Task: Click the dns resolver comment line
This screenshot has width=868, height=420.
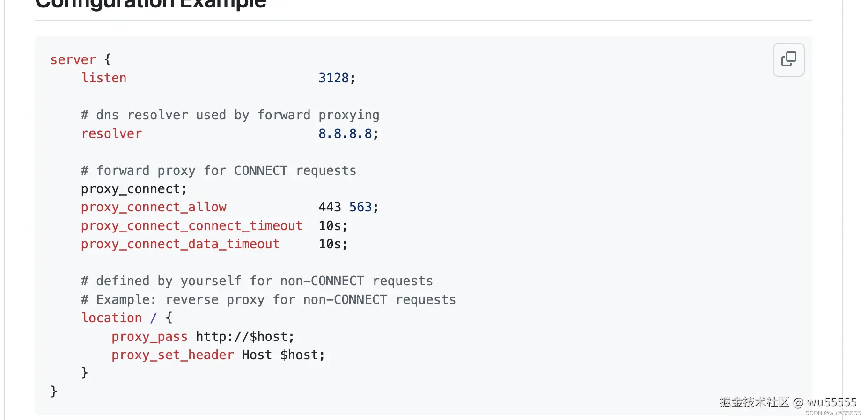Action: [230, 115]
